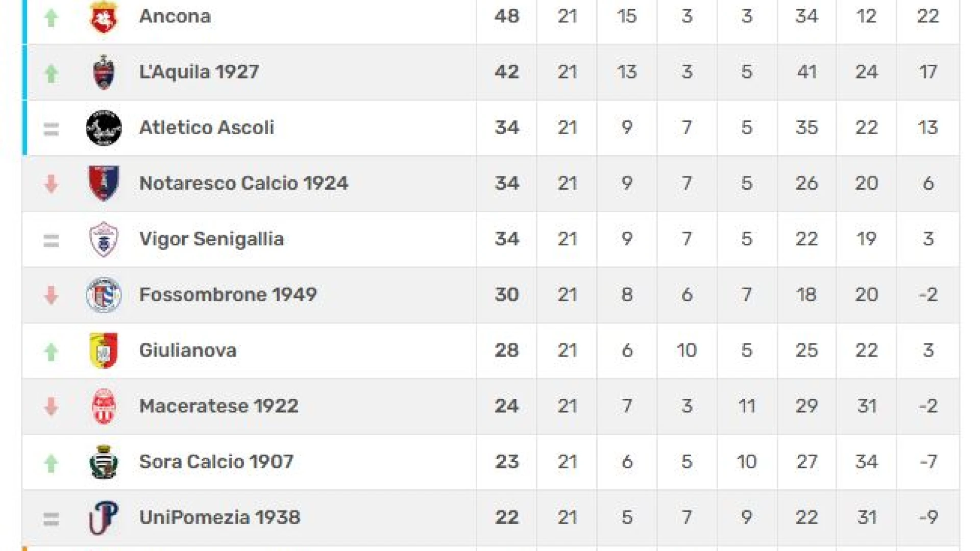
Task: Click the Vigor Senigallia team badge
Action: click(104, 239)
